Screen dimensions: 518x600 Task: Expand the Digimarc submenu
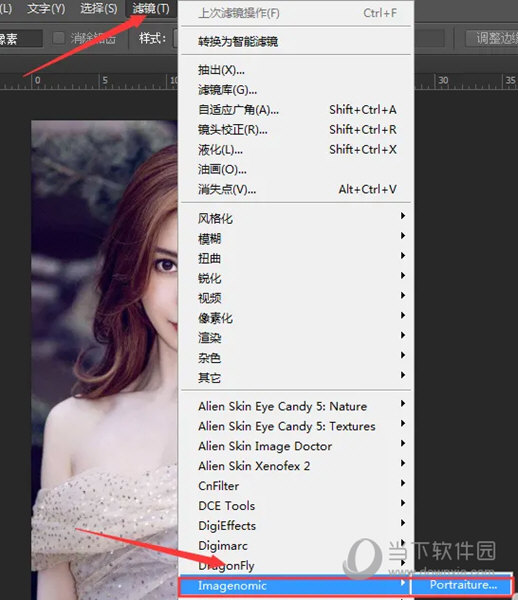295,545
